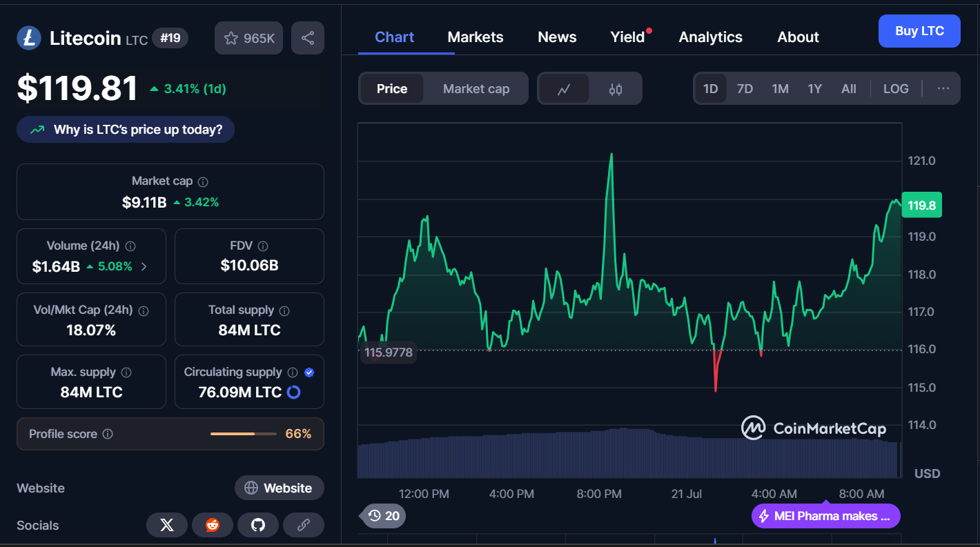Open the Chart tab

coord(395,37)
